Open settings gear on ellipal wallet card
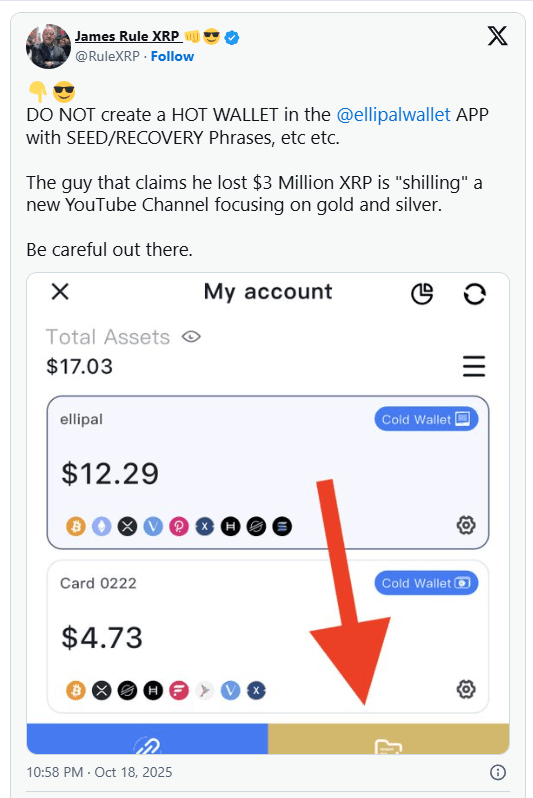Image resolution: width=533 pixels, height=798 pixels. pyautogui.click(x=466, y=525)
